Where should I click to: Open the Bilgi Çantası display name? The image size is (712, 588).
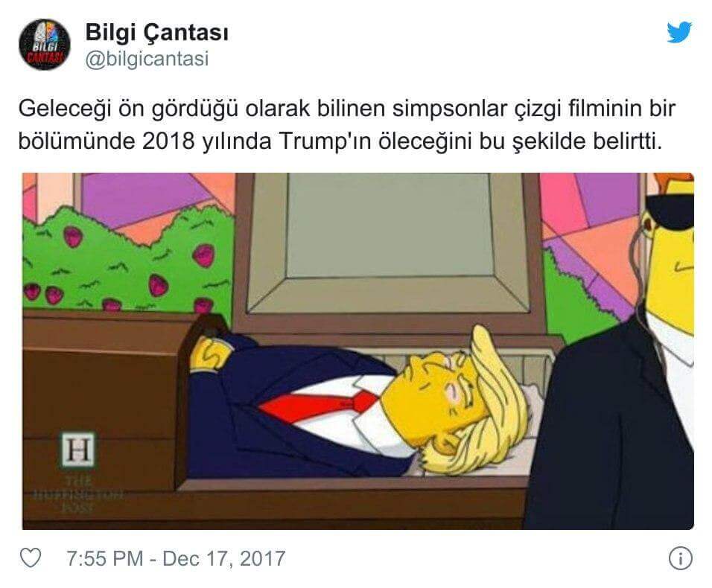(x=156, y=32)
